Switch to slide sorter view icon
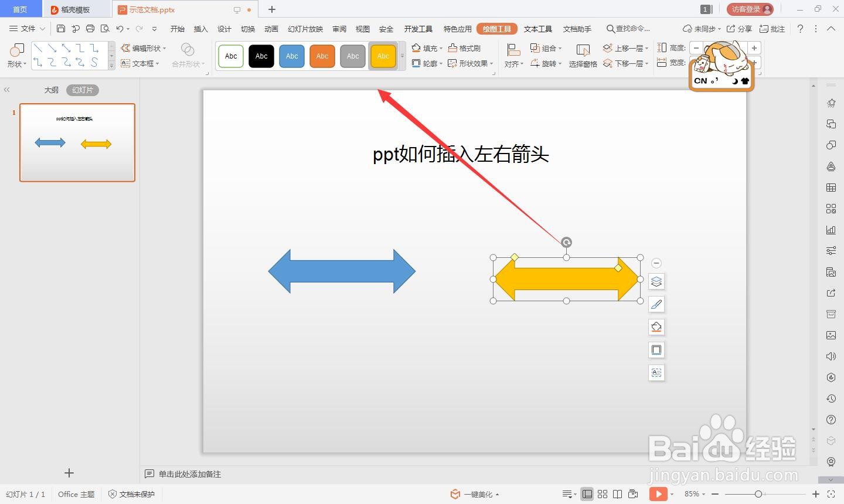844x504 pixels. [603, 494]
